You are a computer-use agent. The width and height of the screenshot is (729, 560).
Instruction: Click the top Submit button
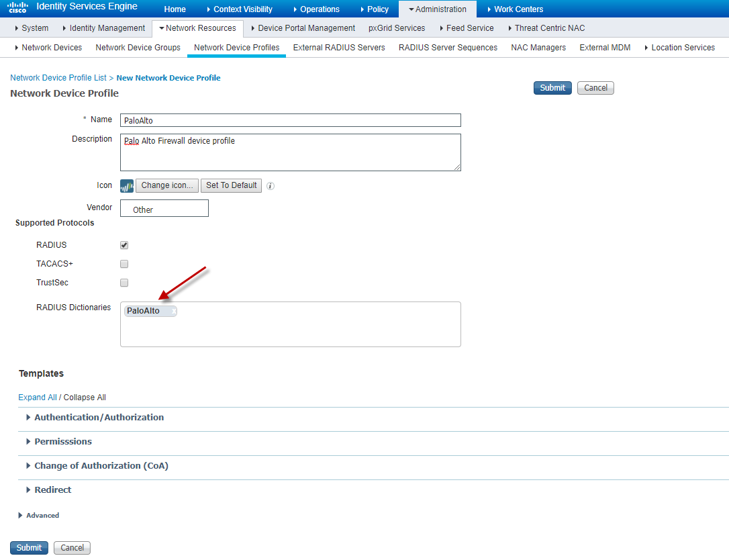point(552,88)
